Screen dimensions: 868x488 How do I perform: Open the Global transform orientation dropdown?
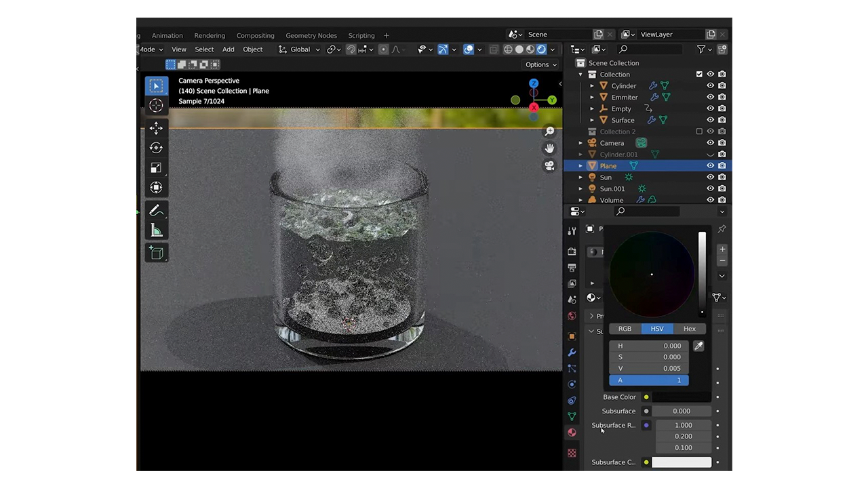click(x=298, y=49)
